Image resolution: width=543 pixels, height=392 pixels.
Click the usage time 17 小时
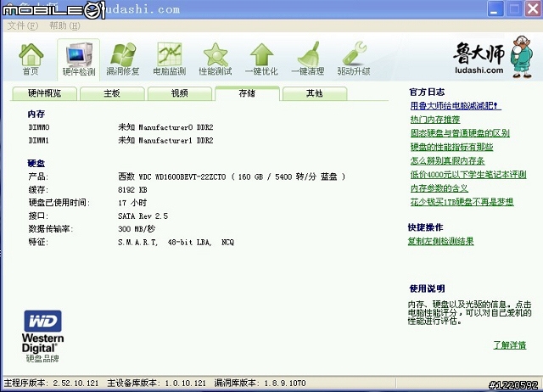click(x=132, y=203)
